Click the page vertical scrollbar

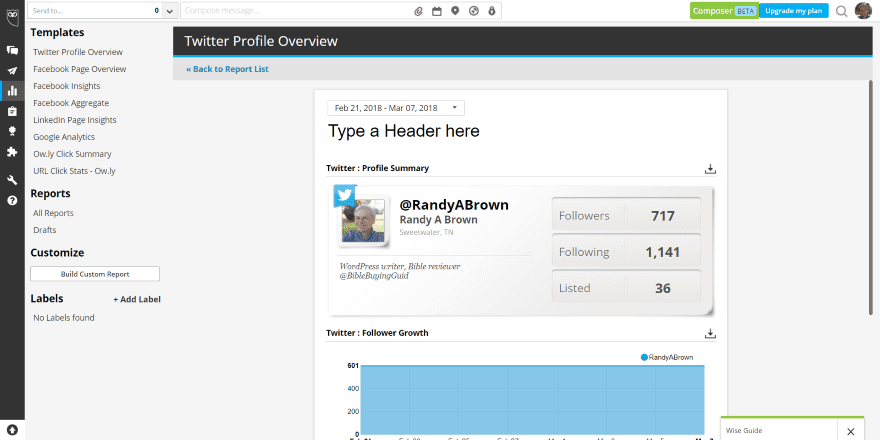[870, 196]
